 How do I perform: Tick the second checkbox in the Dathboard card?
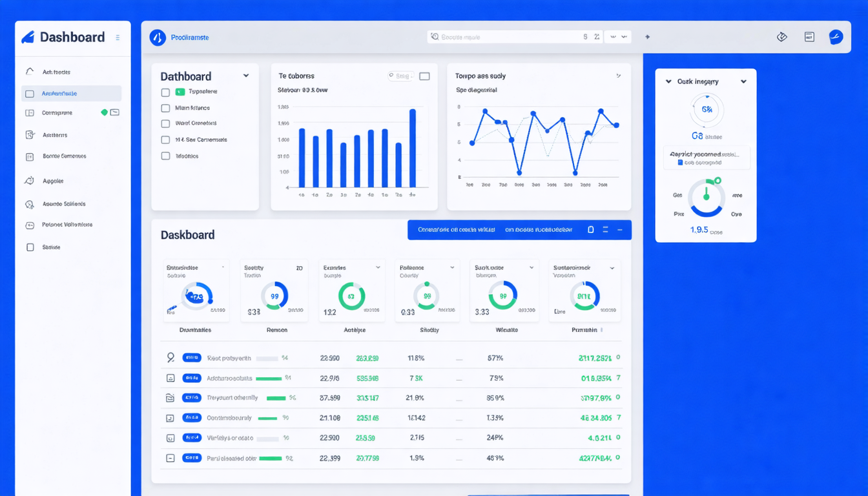point(165,108)
